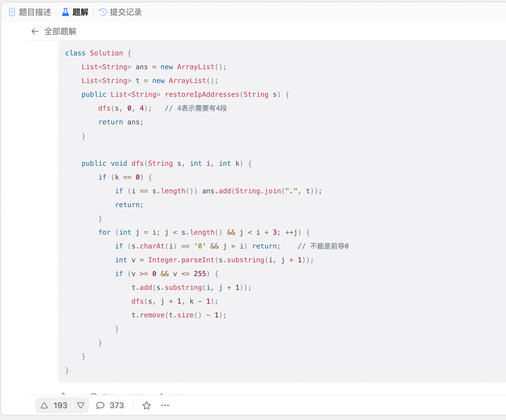Click the comment '// 4表示需要有4段'
Image resolution: width=506 pixels, height=420 pixels.
[x=196, y=108]
